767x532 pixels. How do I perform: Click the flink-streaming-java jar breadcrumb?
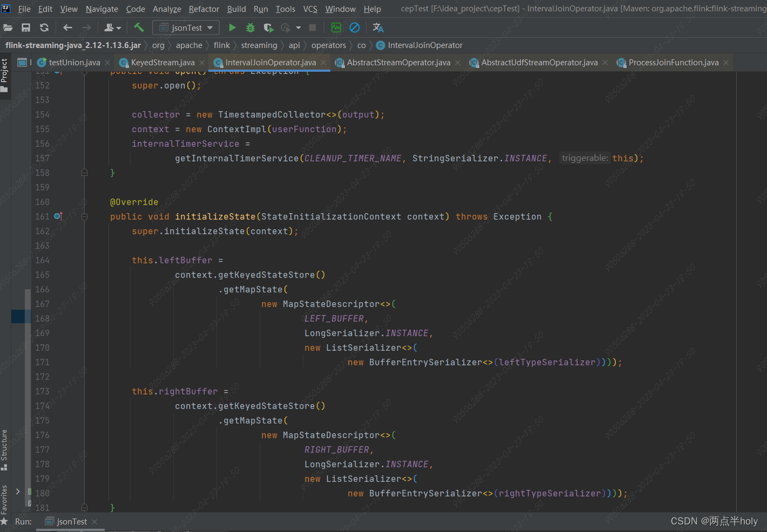(x=73, y=45)
